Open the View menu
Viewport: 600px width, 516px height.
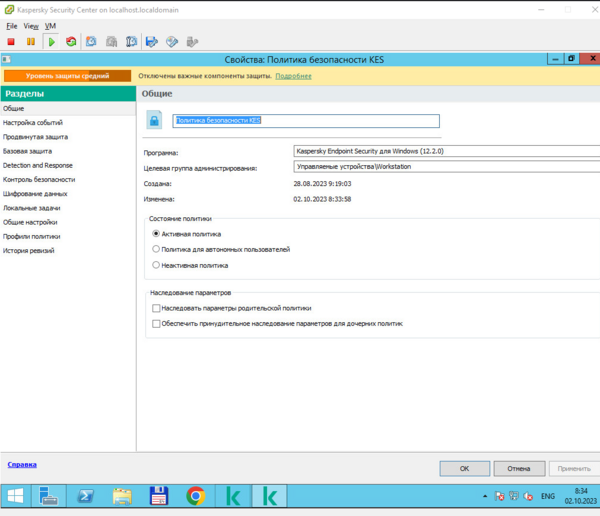pyautogui.click(x=31, y=26)
